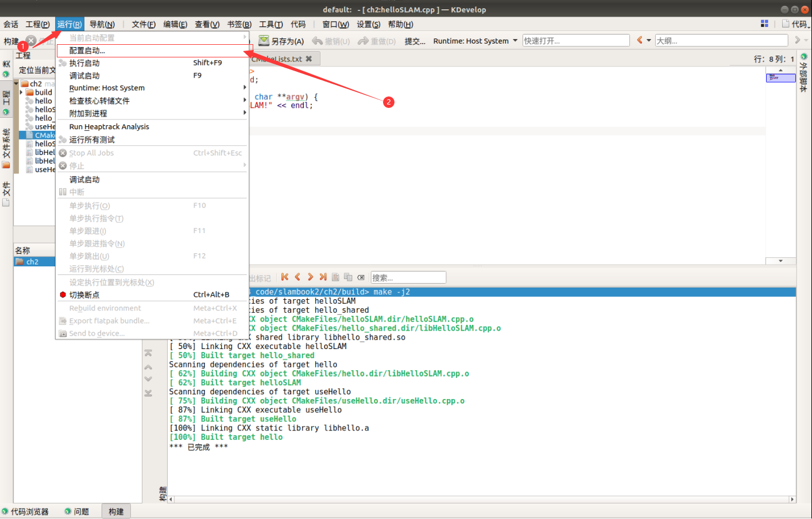Go to next output item icon

(310, 277)
